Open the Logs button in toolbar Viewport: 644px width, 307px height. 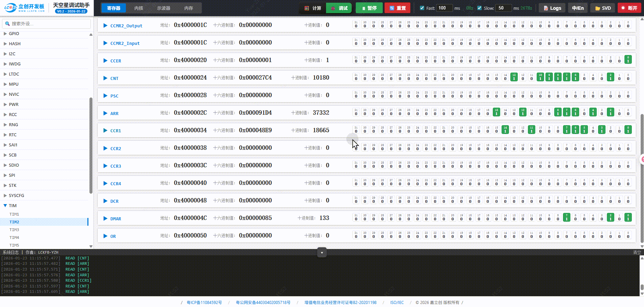[x=552, y=8]
